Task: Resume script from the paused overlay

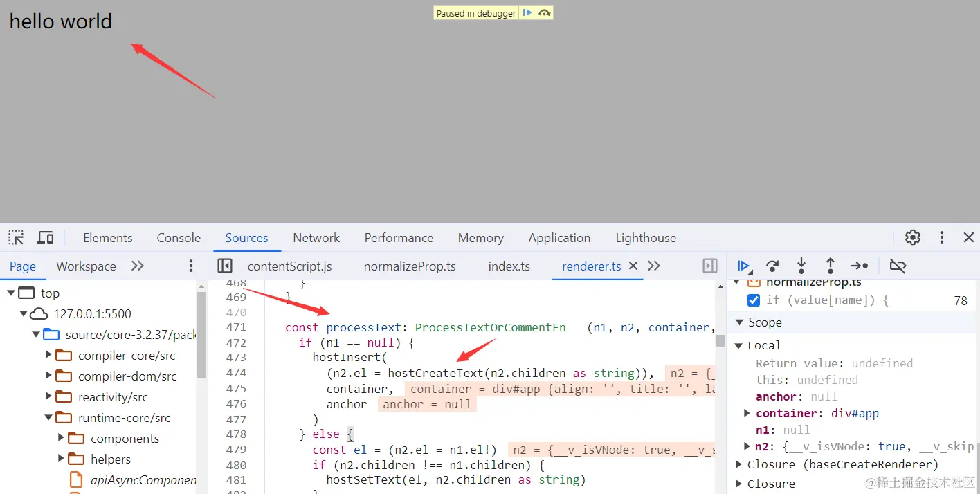Action: (x=527, y=13)
